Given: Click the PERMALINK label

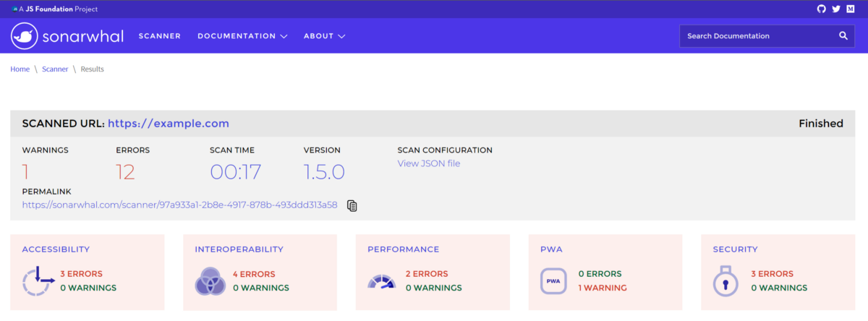Looking at the screenshot, I should click(x=47, y=192).
